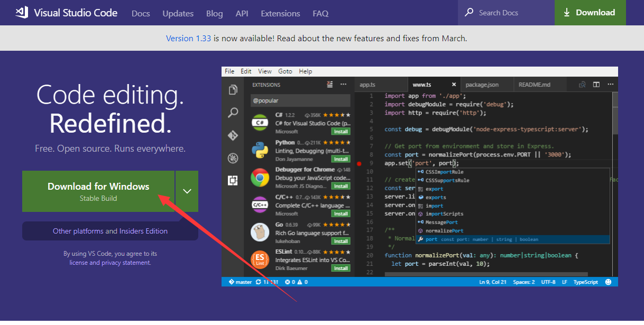Open Extensions in the website navigation
The height and width of the screenshot is (325, 644).
tap(281, 13)
